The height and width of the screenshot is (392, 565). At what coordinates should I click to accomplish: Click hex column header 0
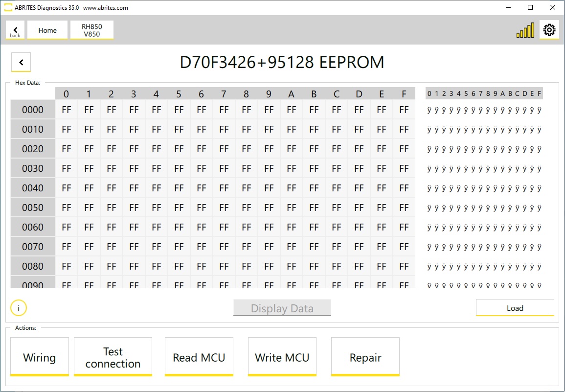67,94
